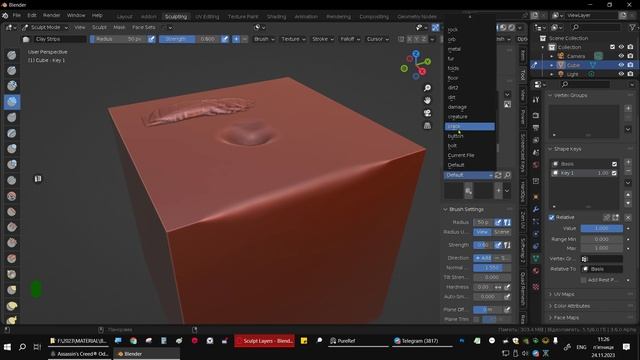Click the refresh icon beside Default library
Screen dimensions: 640x360
click(x=498, y=175)
